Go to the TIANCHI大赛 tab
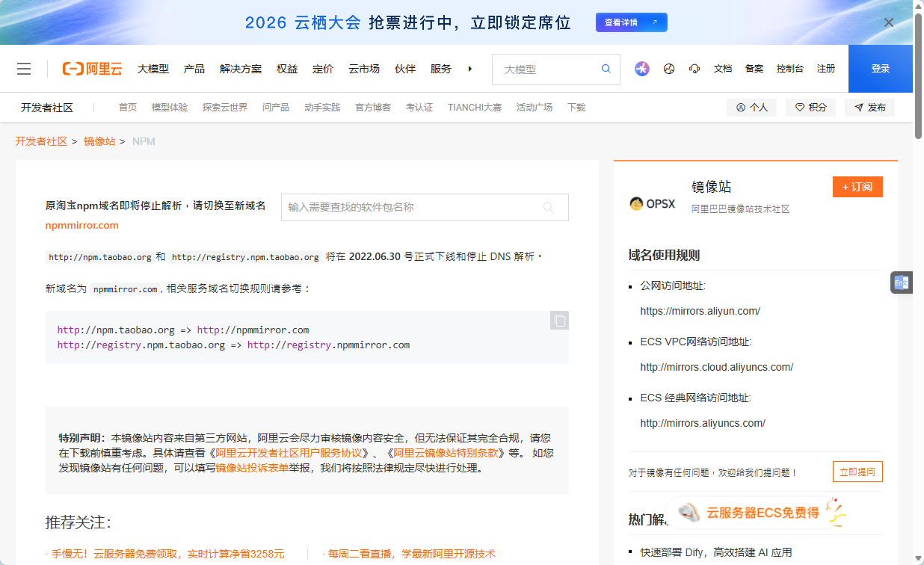Image resolution: width=924 pixels, height=565 pixels. [x=475, y=108]
